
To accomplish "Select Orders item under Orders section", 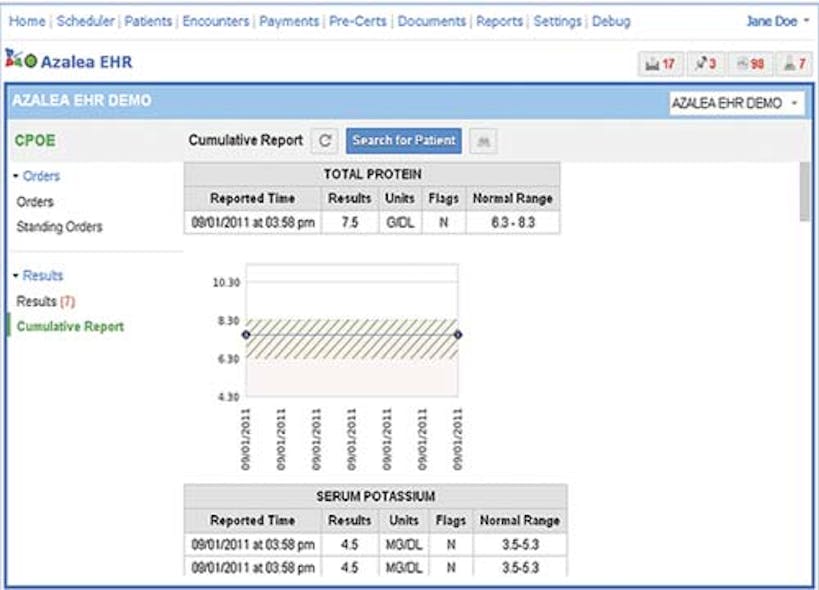I will (x=35, y=202).
